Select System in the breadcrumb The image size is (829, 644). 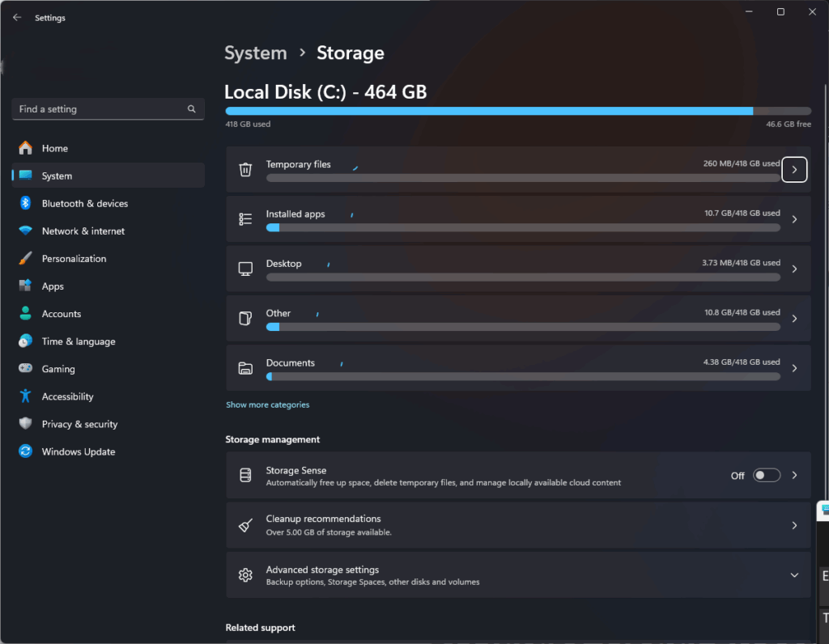255,53
